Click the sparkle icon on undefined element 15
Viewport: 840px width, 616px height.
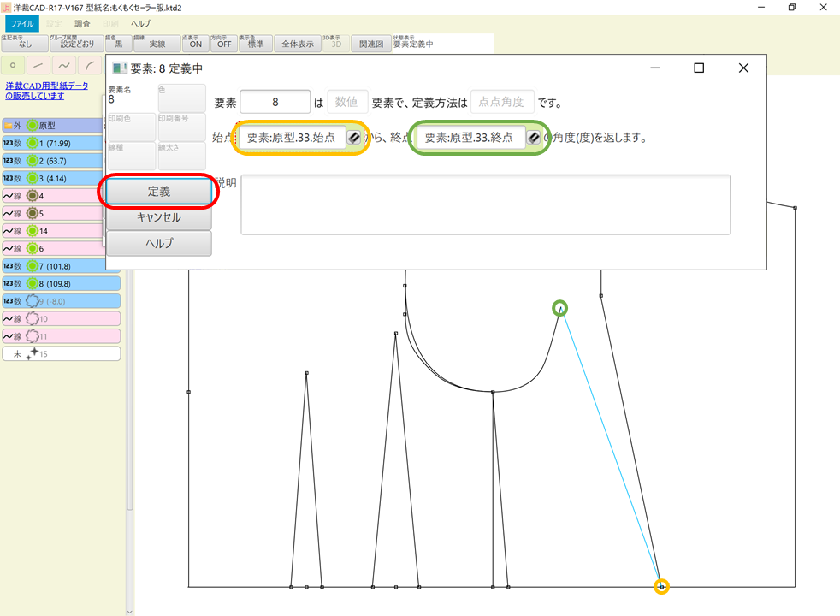click(x=33, y=353)
